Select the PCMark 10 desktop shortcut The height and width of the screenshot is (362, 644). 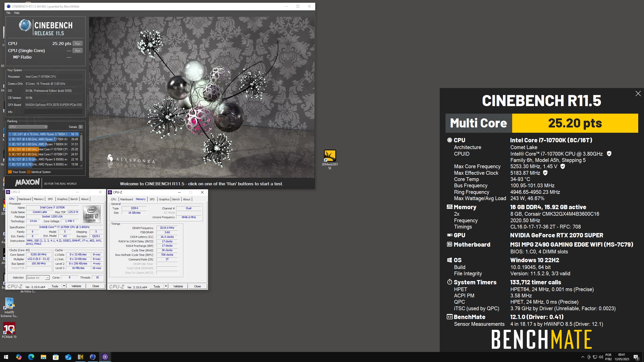(9, 330)
